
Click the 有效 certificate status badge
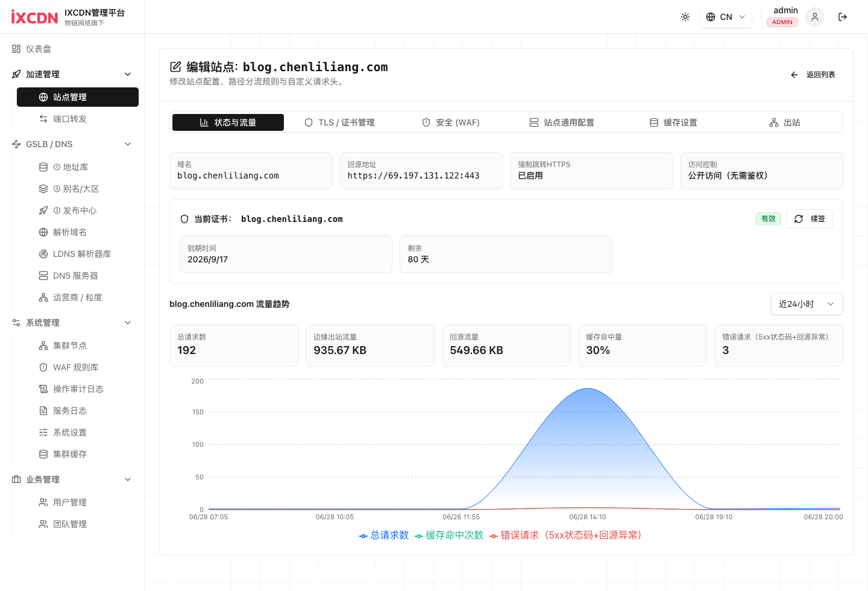coord(769,219)
